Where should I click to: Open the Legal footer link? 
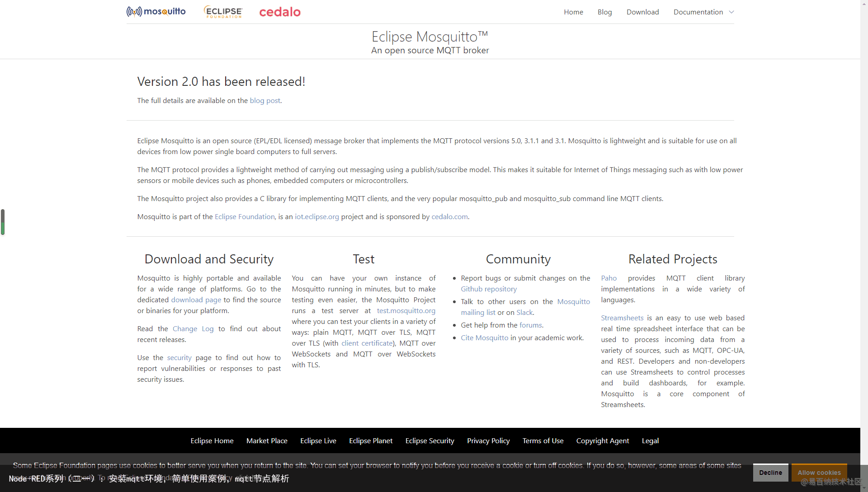point(650,440)
